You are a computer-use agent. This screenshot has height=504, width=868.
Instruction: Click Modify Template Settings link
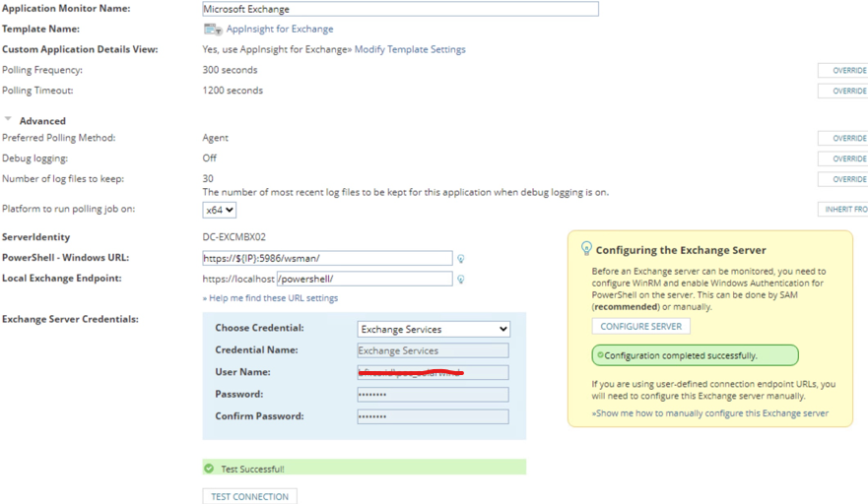click(x=410, y=49)
